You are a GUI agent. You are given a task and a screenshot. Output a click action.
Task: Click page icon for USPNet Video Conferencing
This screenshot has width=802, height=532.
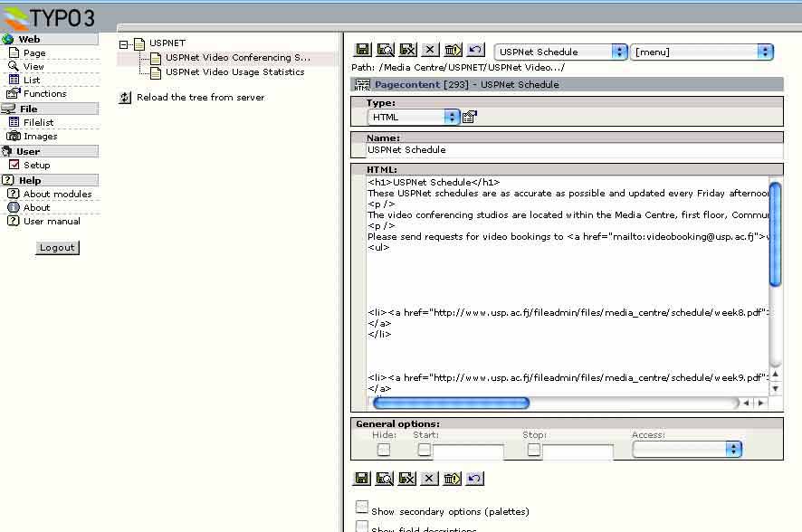[x=156, y=58]
